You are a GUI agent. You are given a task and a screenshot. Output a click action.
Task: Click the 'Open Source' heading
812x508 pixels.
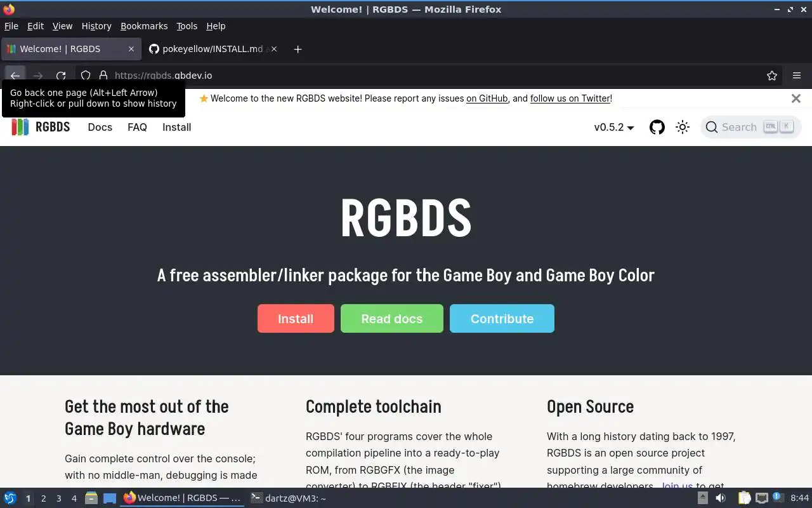590,407
